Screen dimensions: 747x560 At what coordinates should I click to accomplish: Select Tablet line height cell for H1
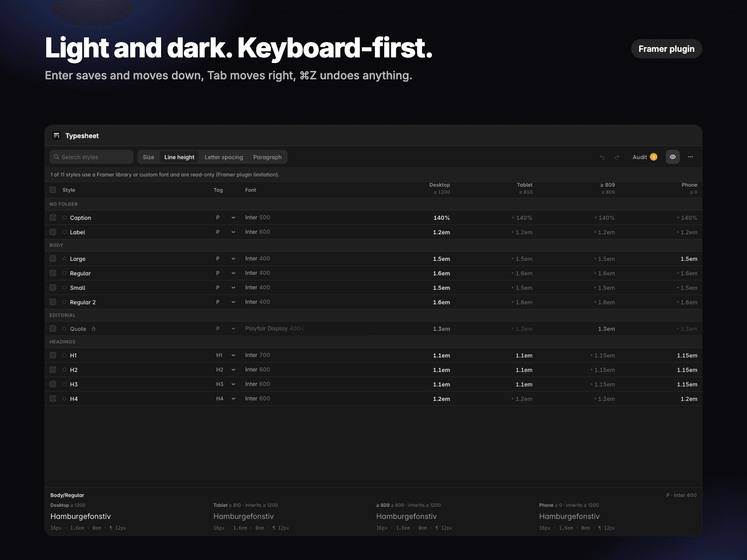(x=524, y=356)
